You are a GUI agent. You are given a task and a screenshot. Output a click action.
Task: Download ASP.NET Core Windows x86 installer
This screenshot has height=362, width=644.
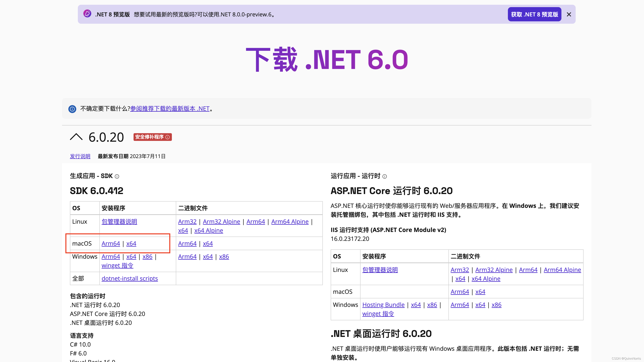pos(432,305)
